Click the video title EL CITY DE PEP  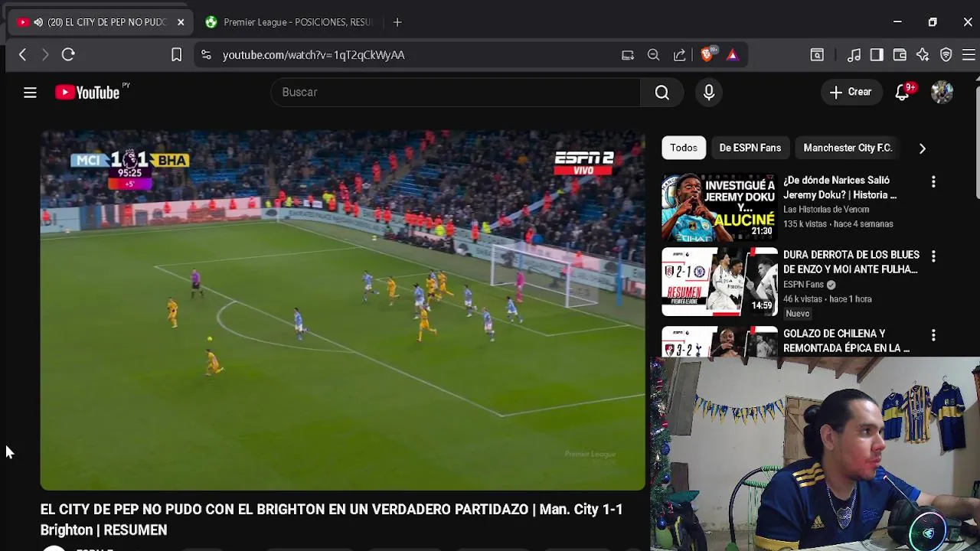tap(332, 520)
